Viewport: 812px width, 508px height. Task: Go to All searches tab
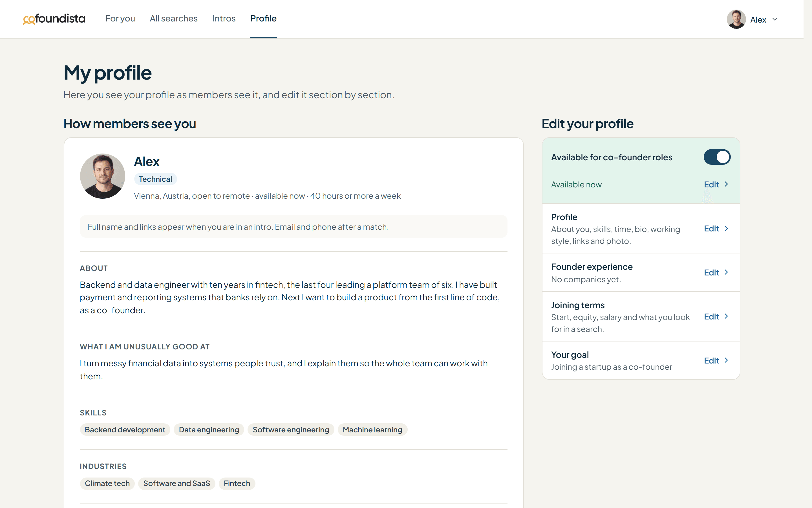173,18
